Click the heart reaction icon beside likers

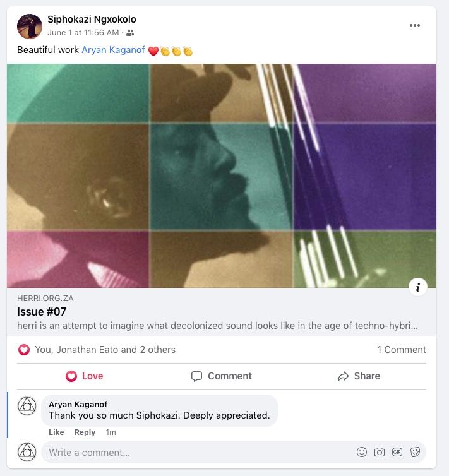point(24,350)
